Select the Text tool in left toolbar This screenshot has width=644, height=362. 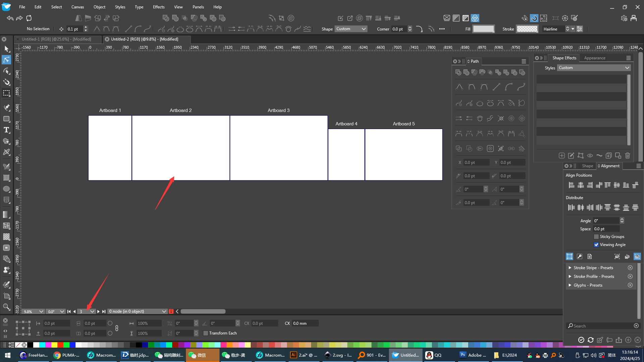[6, 130]
